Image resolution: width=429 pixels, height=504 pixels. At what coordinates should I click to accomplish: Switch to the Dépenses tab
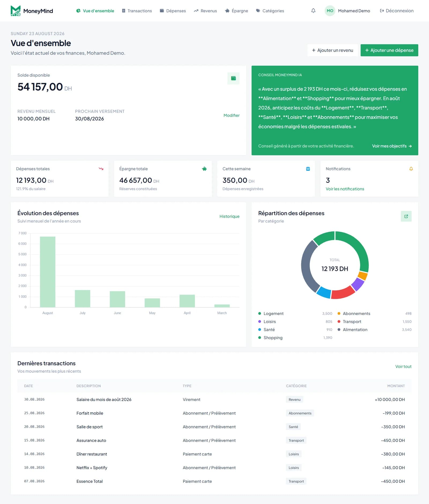173,11
